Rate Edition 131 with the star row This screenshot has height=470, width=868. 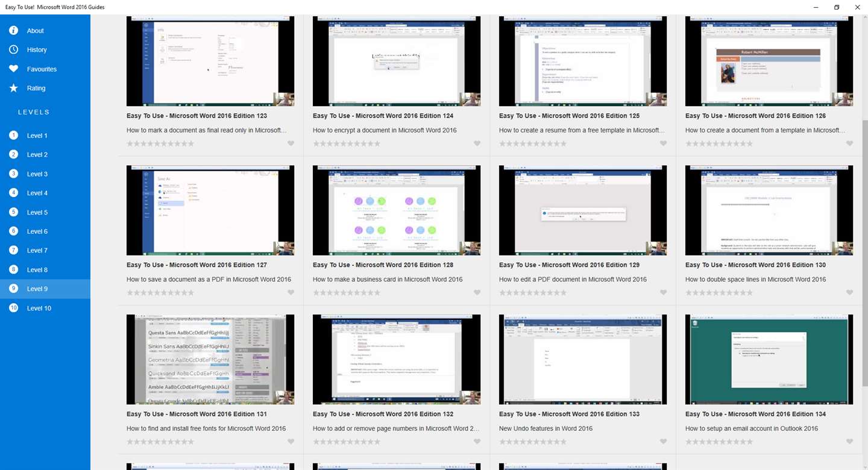[160, 442]
